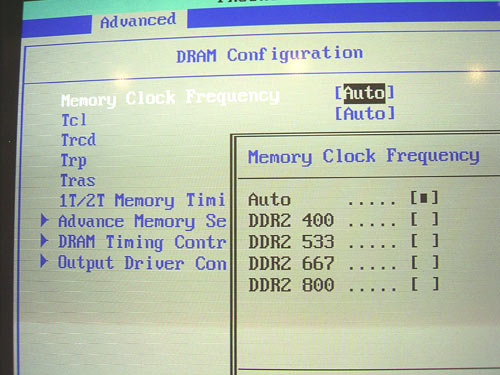The height and width of the screenshot is (375, 500).
Task: Select the Advanced tab
Action: pyautogui.click(x=138, y=21)
